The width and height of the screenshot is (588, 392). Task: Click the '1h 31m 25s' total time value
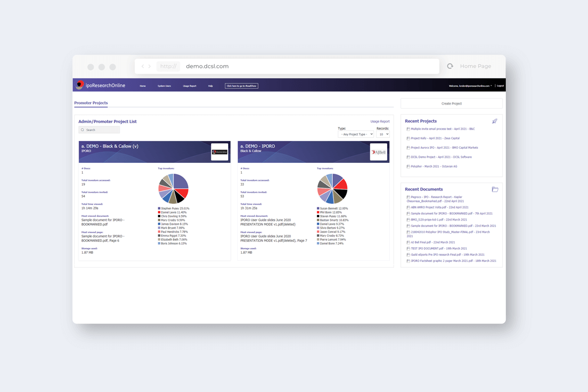249,208
